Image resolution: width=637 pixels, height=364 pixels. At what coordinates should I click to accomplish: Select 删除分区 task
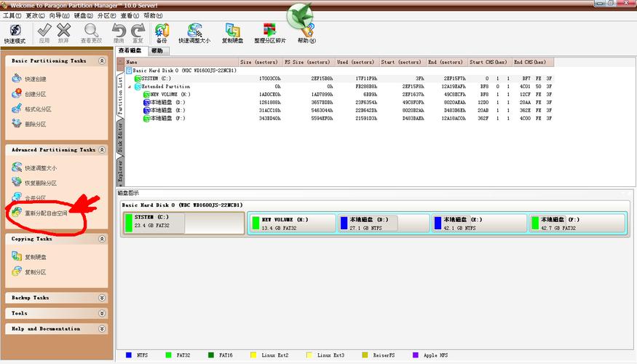coord(29,124)
